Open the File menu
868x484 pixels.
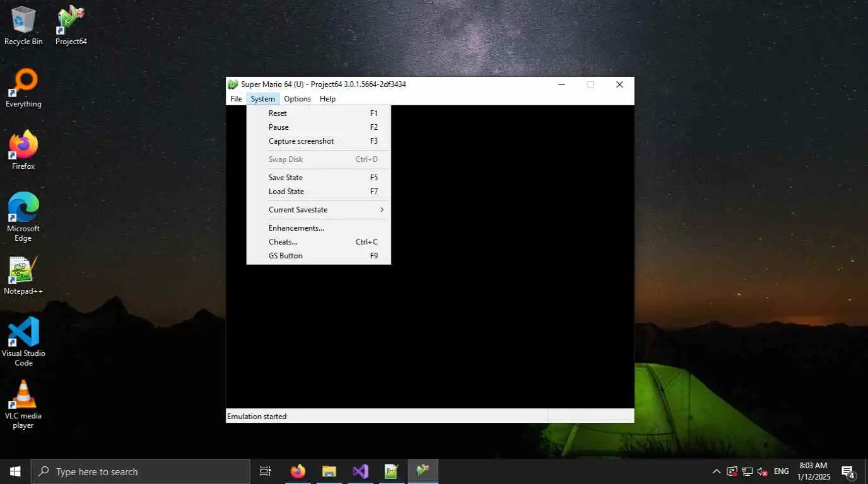point(236,99)
